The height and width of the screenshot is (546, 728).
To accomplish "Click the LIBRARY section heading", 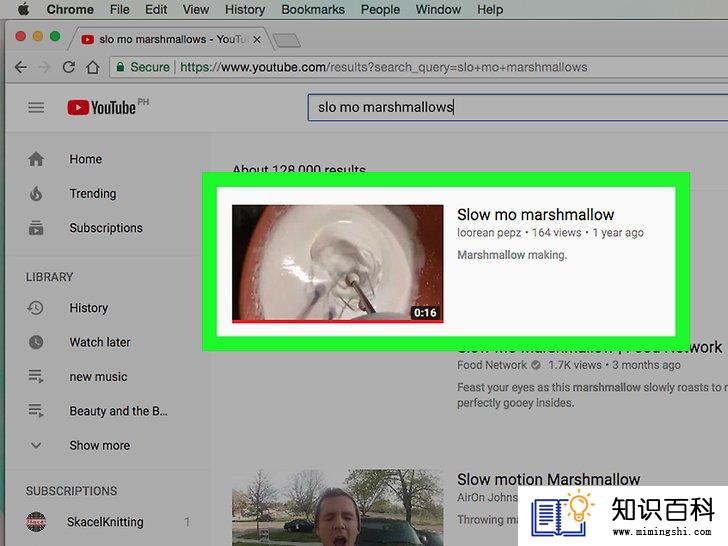I will [x=49, y=277].
